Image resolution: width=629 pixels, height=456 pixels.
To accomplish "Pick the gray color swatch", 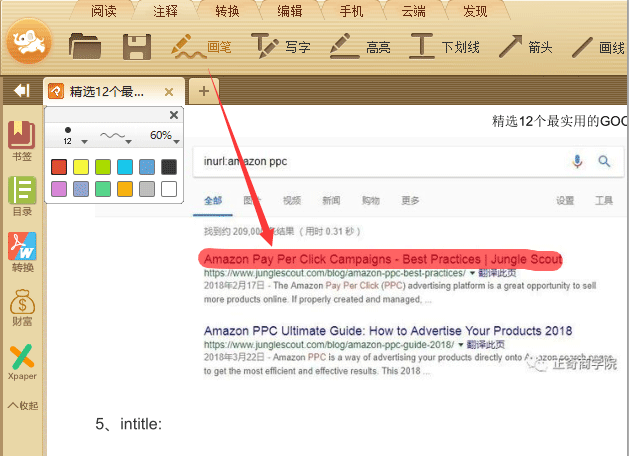I will [147, 189].
